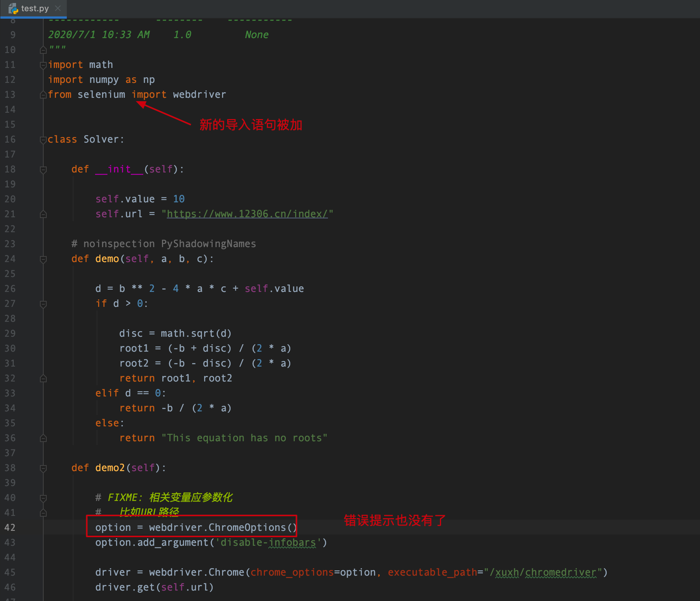700x601 pixels.
Task: Toggle the comment fold end marker at line 41
Action: (x=43, y=513)
